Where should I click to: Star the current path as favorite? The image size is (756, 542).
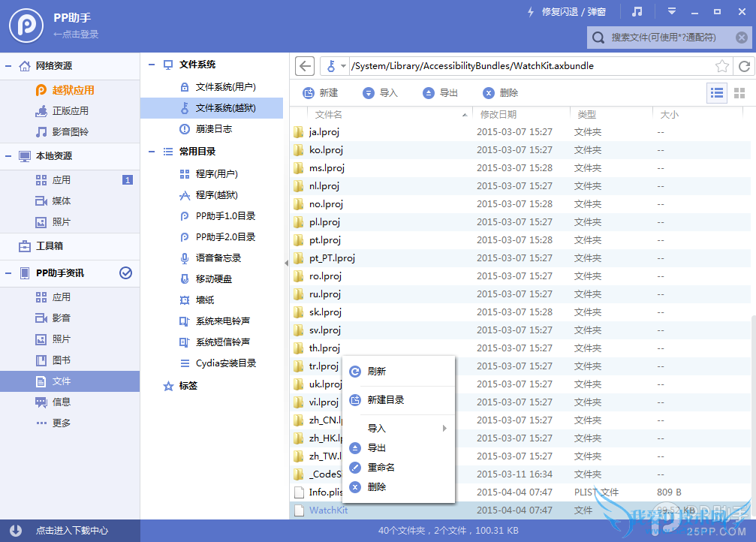click(723, 65)
